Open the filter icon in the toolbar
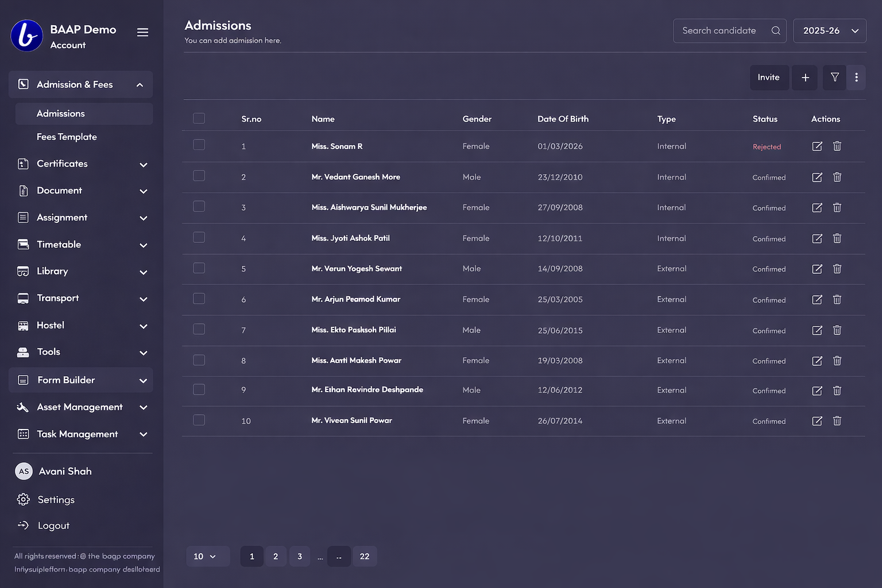882x588 pixels. click(834, 78)
